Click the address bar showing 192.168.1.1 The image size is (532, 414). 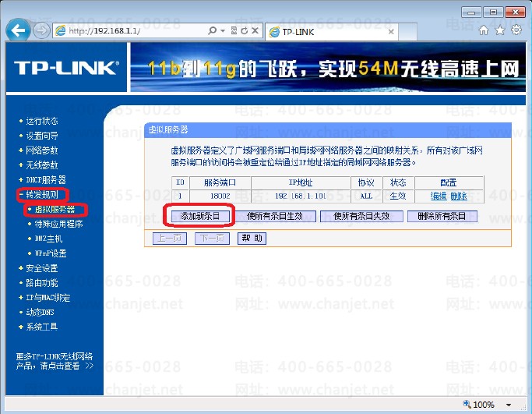click(x=132, y=30)
